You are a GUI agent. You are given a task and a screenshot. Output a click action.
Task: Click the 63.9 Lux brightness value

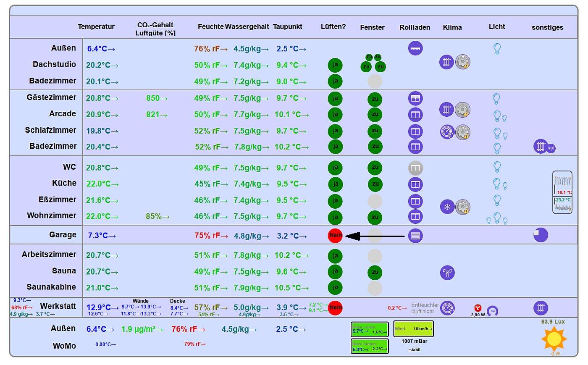click(x=553, y=322)
